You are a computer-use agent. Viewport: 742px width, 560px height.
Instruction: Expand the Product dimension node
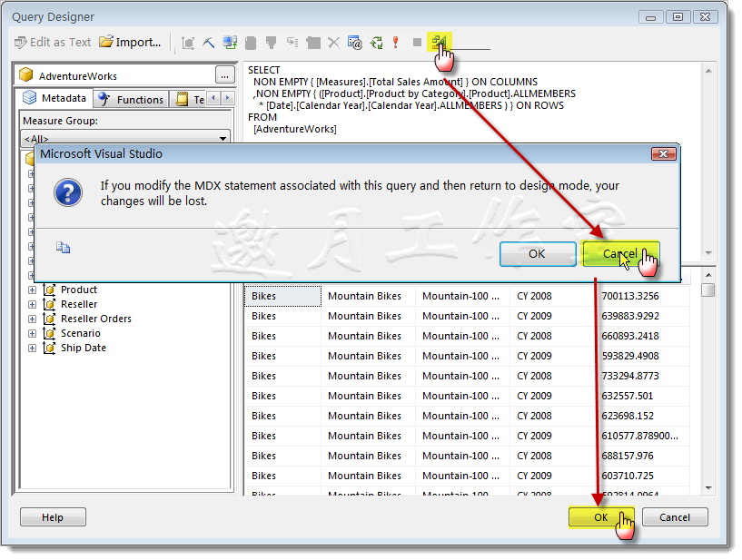tap(32, 290)
